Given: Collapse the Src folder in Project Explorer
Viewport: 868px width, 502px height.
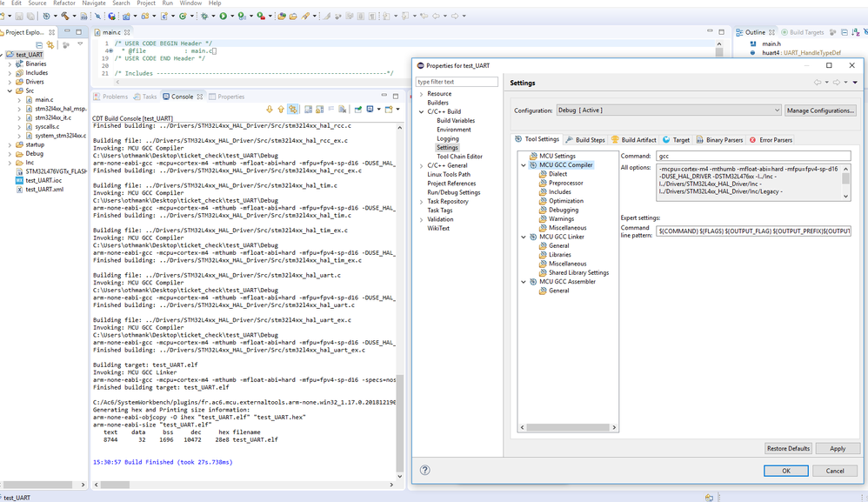Looking at the screenshot, I should click(10, 90).
